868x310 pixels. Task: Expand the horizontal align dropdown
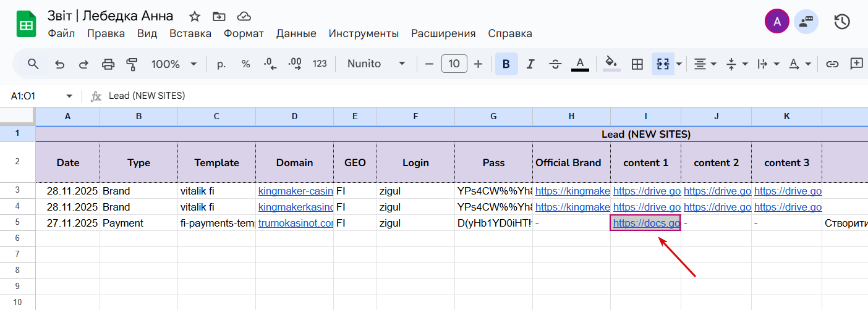click(x=704, y=64)
